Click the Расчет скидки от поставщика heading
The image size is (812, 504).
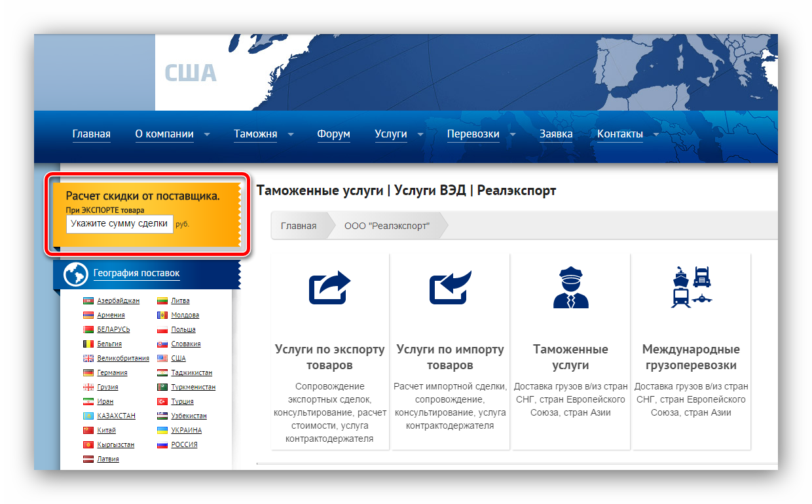143,196
